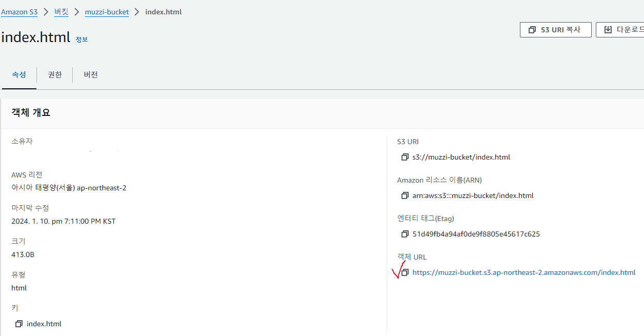Screen dimensions: 644x336
Task: Open the Amazon S3 breadcrumb link
Action: click(x=19, y=12)
